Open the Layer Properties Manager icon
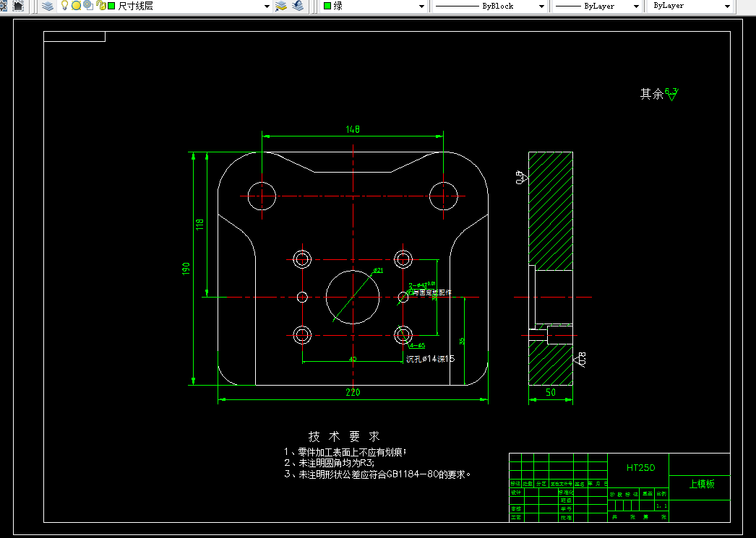 click(47, 6)
